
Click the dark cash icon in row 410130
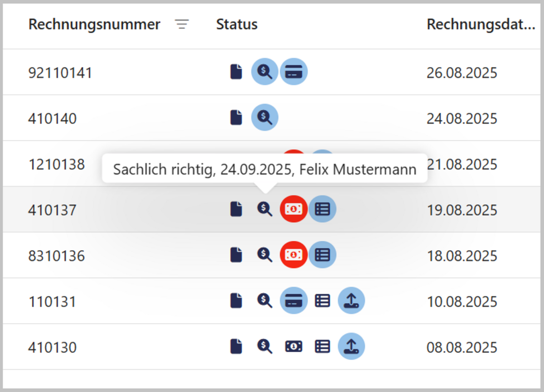pos(293,347)
